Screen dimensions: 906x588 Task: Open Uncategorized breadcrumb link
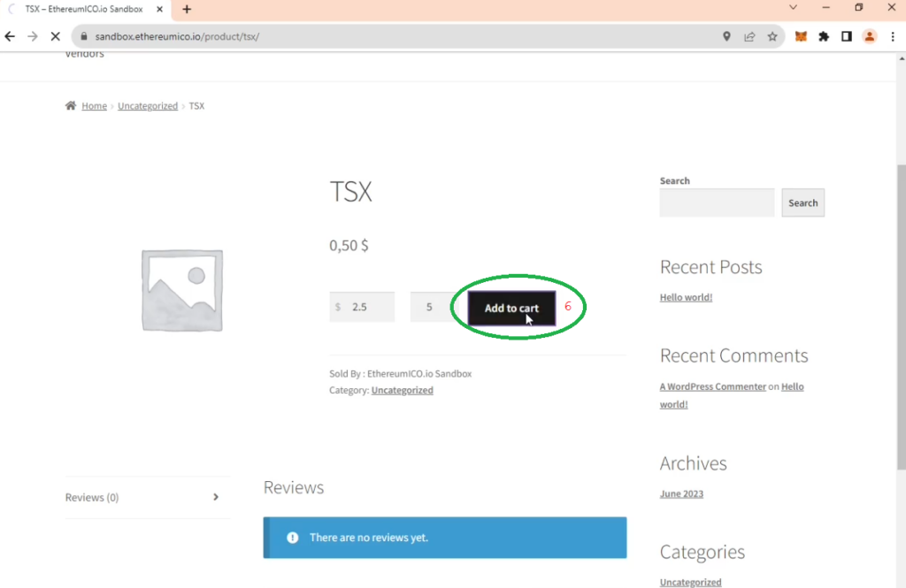148,106
